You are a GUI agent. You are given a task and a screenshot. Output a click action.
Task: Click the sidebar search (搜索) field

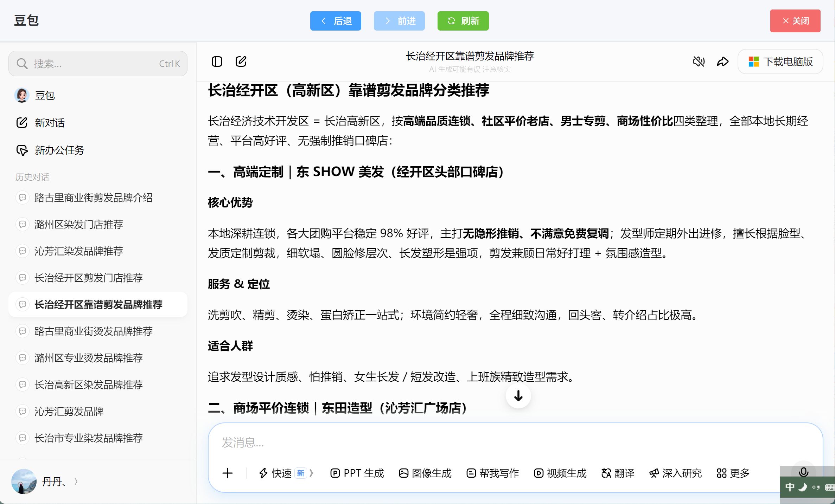coord(98,64)
